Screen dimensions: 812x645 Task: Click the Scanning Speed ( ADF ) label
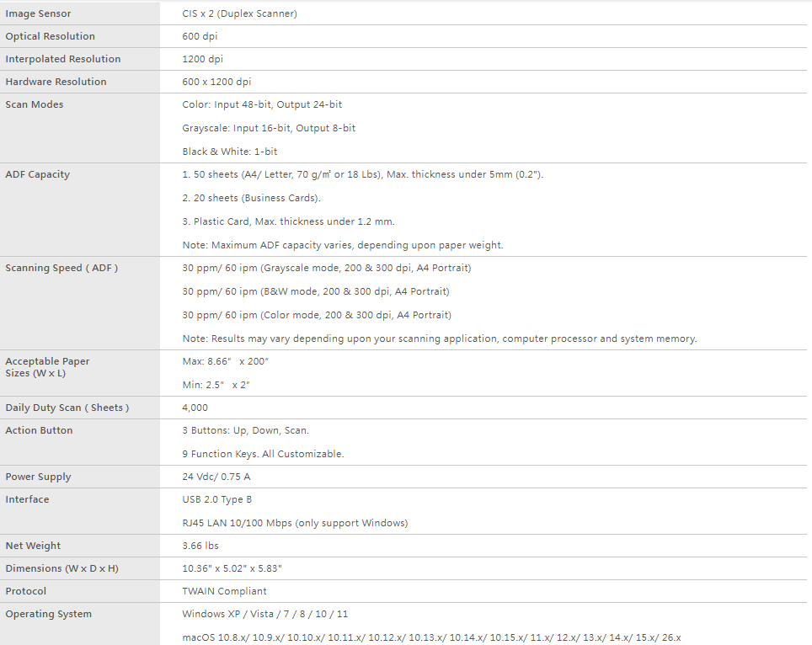point(61,268)
